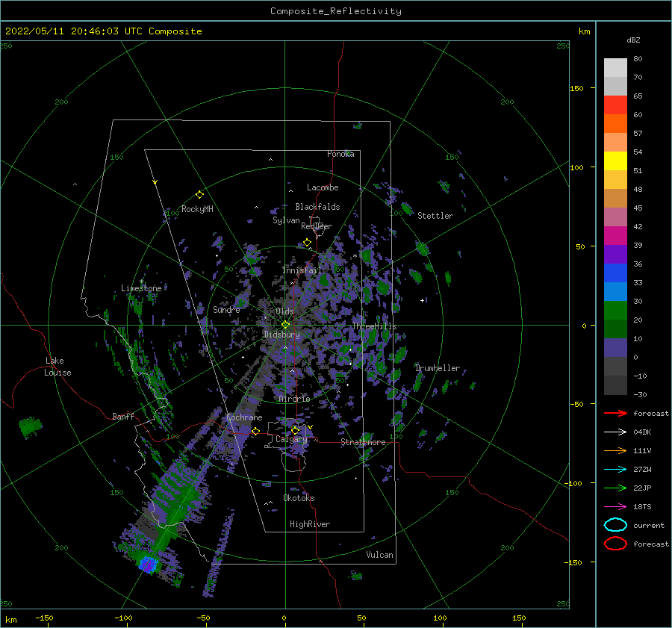Click the yellow diamond marker below RedDeer
The image size is (672, 628).
click(x=307, y=243)
